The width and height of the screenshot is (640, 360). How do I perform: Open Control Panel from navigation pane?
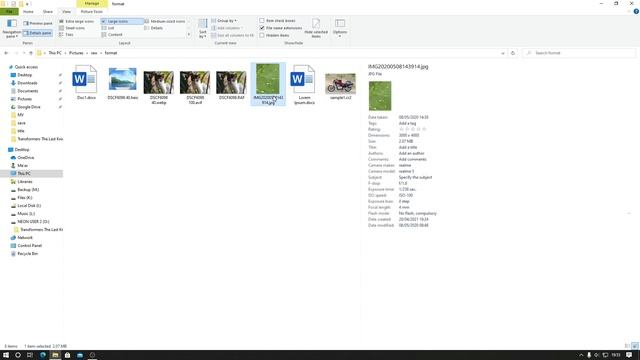tap(29, 246)
